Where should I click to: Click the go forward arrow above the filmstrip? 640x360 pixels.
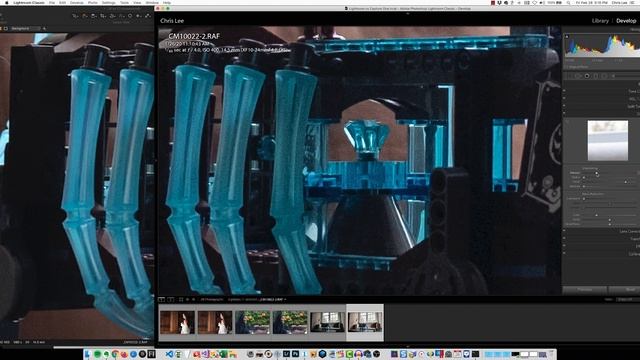[x=193, y=300]
